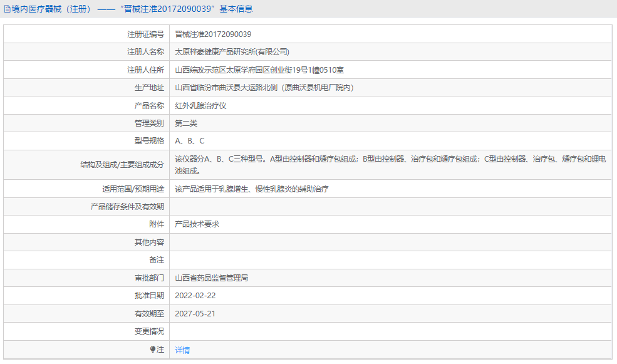Click the 型号规格 row label
This screenshot has height=364, width=617.
149,141
